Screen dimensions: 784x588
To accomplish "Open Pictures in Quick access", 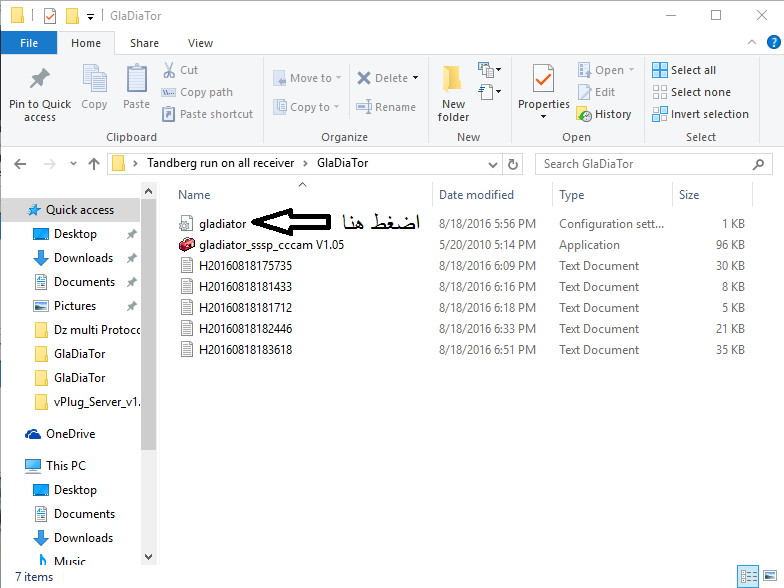I will [74, 306].
